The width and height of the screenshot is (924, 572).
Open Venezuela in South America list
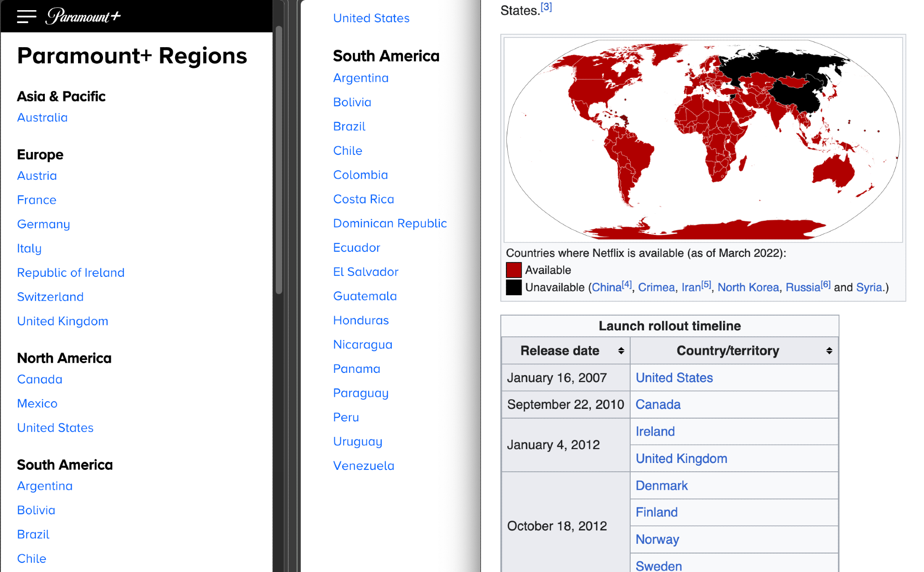tap(364, 466)
